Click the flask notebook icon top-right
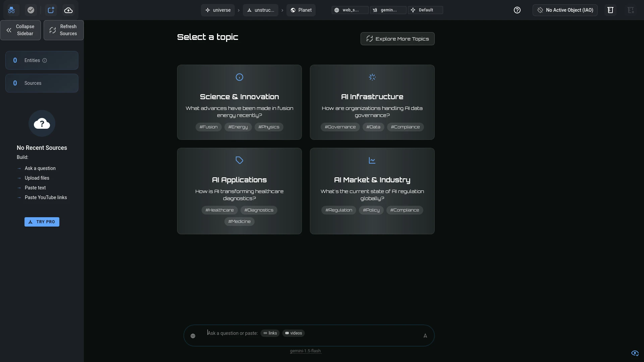Viewport: 644px width, 362px height. coord(610,10)
